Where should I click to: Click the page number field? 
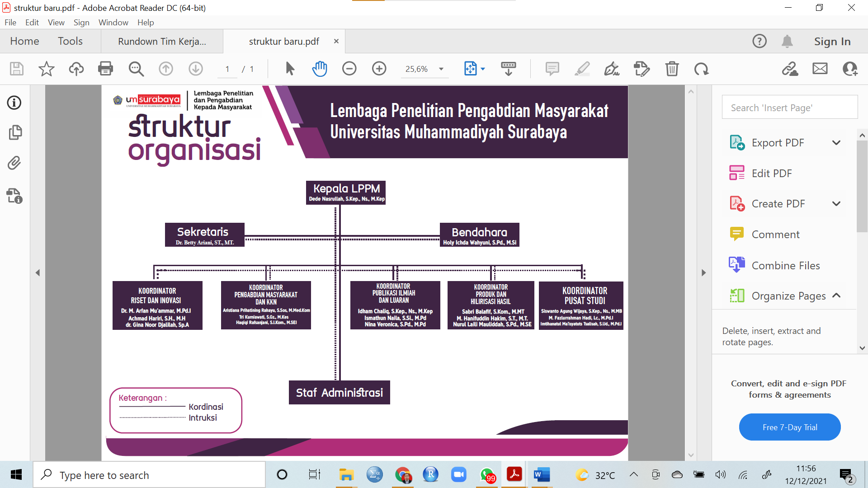pos(227,69)
